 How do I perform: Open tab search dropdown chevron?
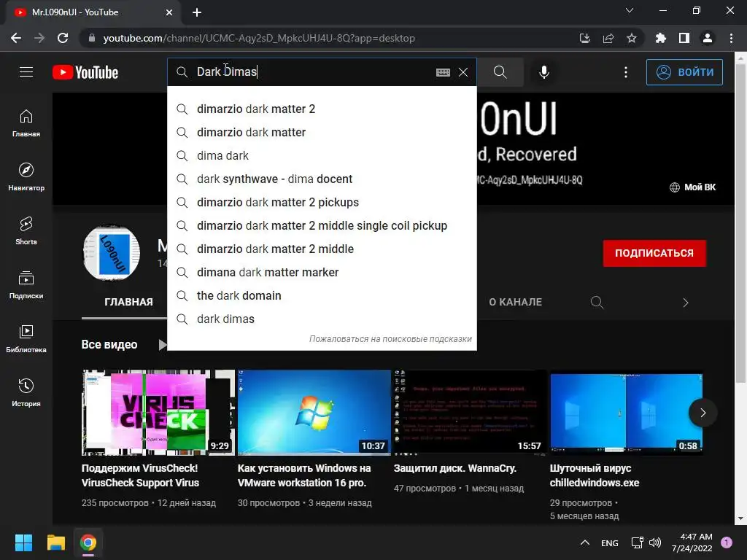point(630,10)
